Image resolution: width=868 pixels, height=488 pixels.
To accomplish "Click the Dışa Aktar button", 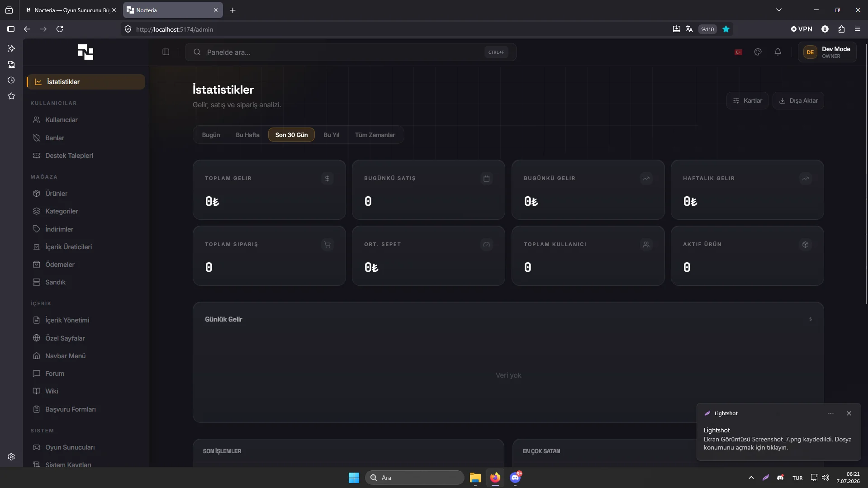I will click(798, 100).
